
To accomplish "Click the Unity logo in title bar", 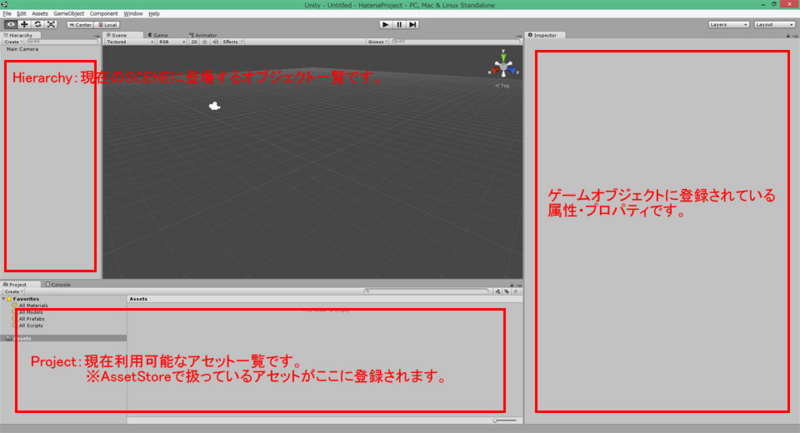I will tap(5, 5).
